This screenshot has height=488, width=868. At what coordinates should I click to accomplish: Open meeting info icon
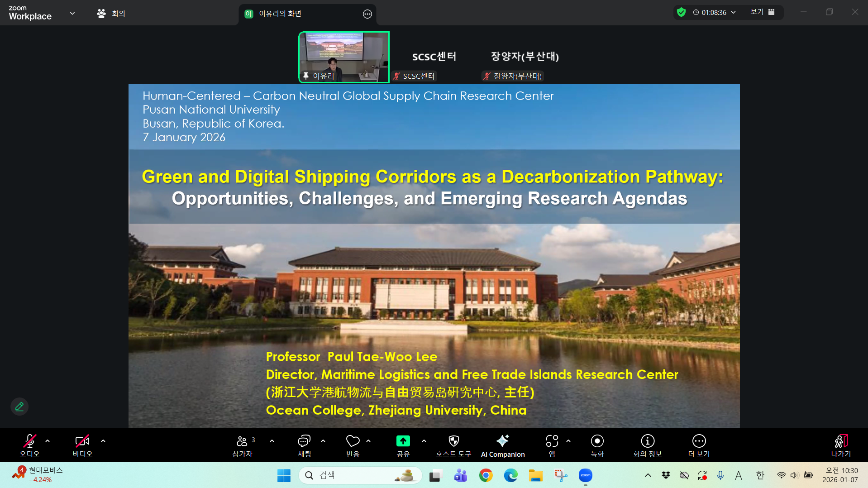click(647, 441)
